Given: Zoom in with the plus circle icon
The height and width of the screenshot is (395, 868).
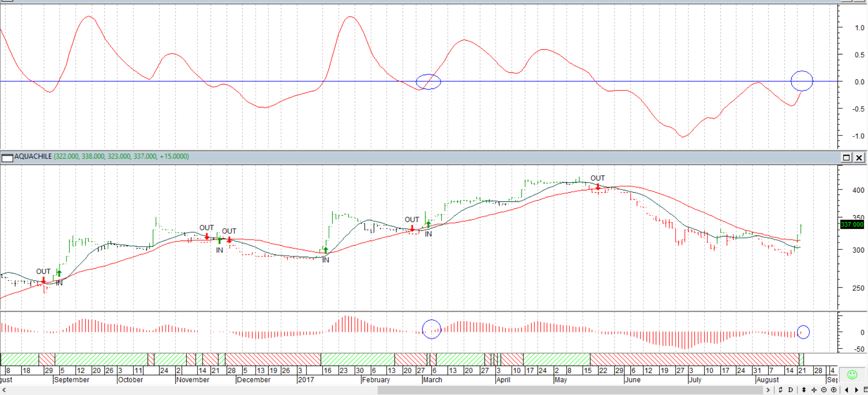Looking at the screenshot, I should click(834, 390).
